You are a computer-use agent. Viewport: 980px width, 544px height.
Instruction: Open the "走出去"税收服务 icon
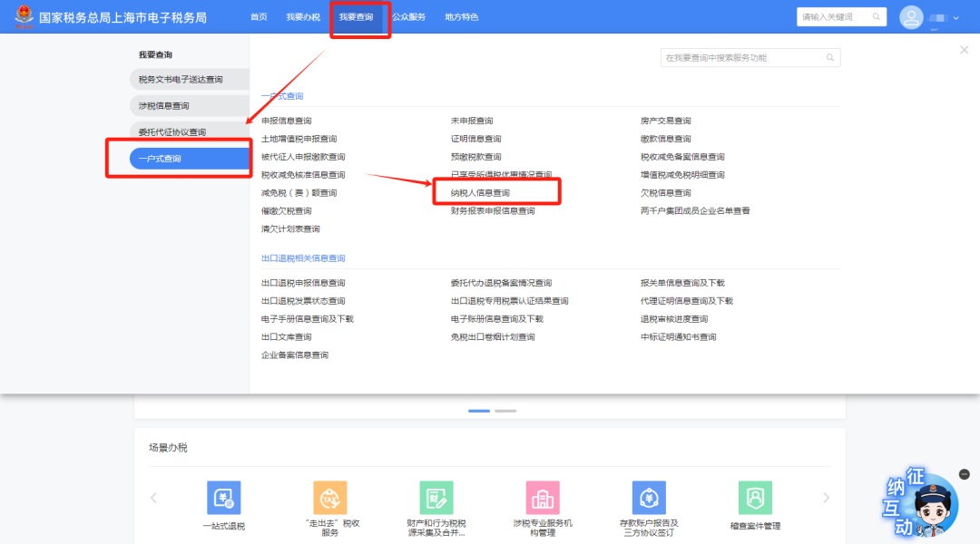[x=330, y=498]
